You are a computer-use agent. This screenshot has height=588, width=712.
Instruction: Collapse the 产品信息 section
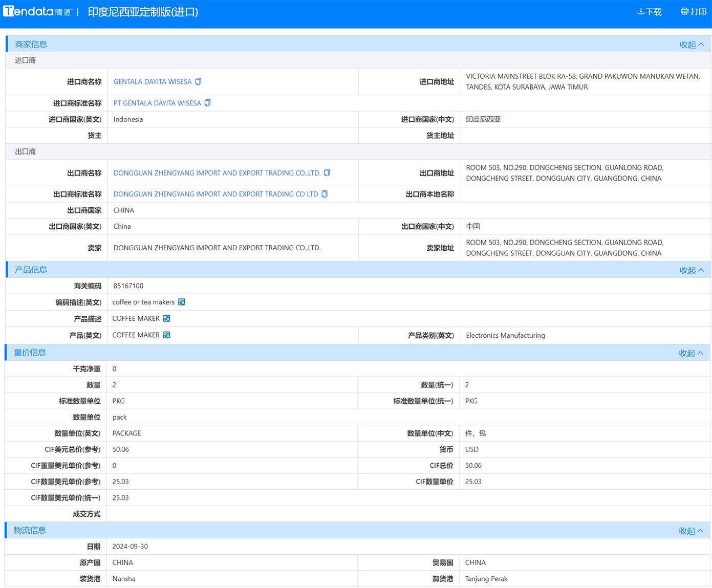pyautogui.click(x=691, y=270)
